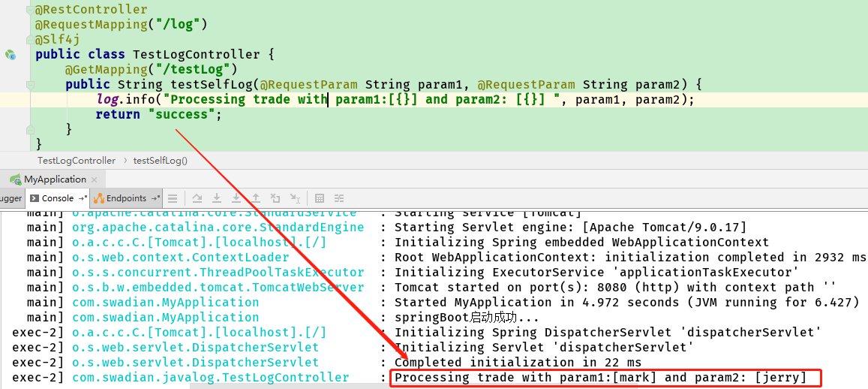Click the Show Execution Point icon
The width and height of the screenshot is (868, 389).
(173, 198)
